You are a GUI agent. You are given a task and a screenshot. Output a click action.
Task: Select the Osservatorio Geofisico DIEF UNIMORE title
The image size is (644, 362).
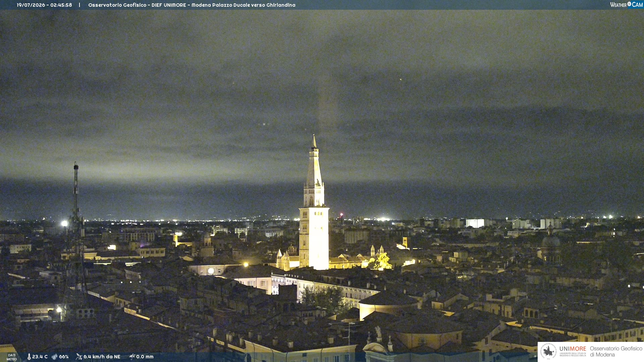[192, 5]
